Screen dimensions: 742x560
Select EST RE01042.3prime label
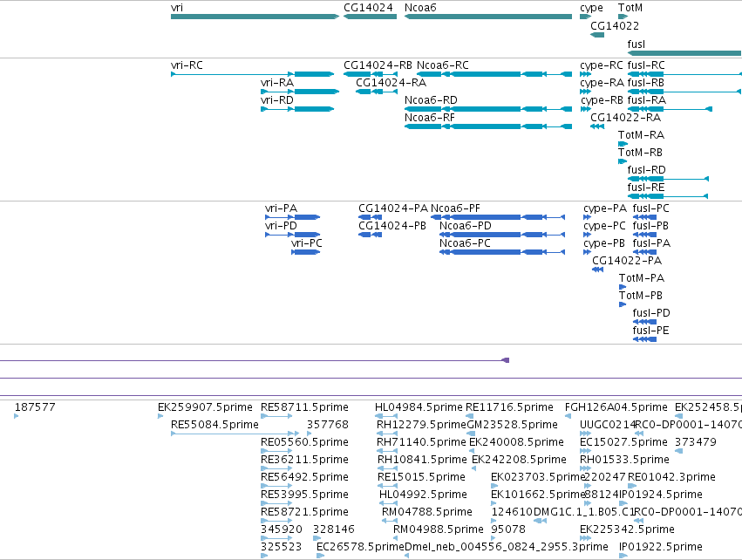(x=671, y=476)
